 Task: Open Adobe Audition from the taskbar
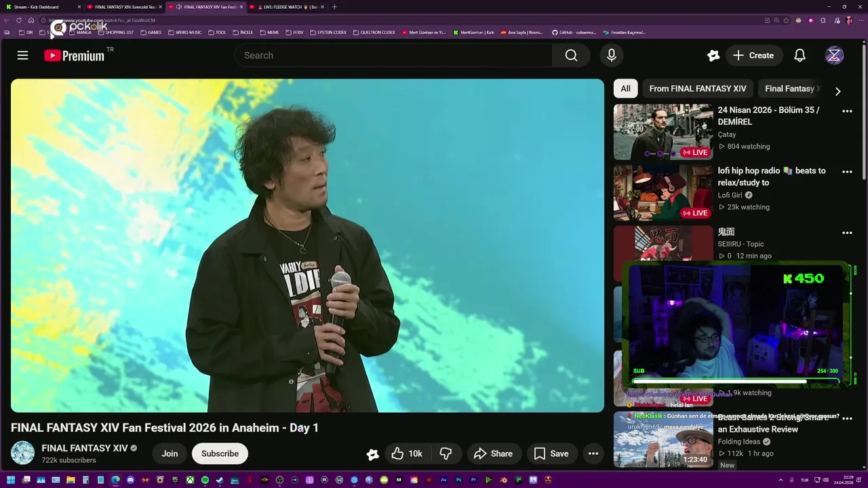pos(443,481)
